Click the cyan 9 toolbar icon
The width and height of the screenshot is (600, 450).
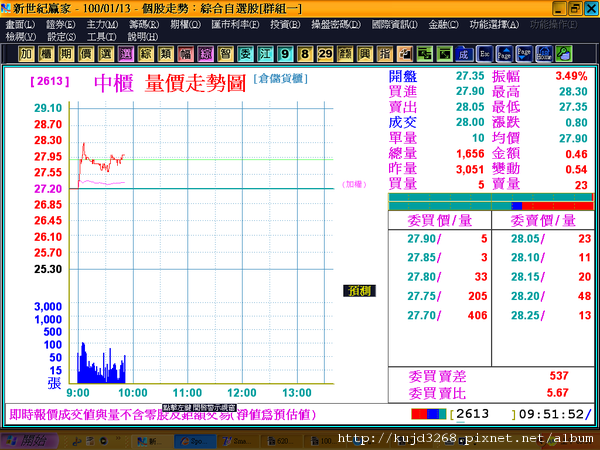pos(285,54)
